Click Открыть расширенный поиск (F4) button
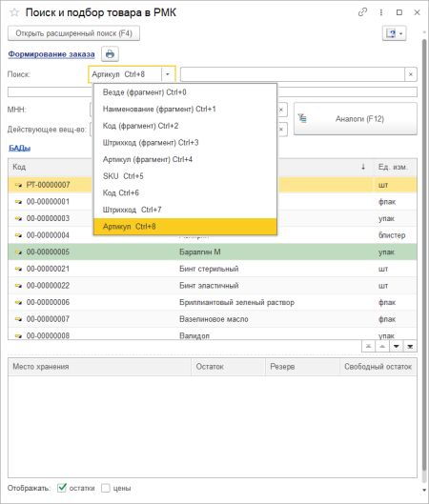 click(x=73, y=33)
